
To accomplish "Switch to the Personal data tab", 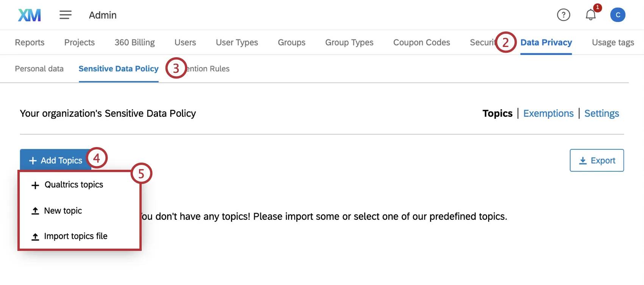I will pyautogui.click(x=39, y=69).
